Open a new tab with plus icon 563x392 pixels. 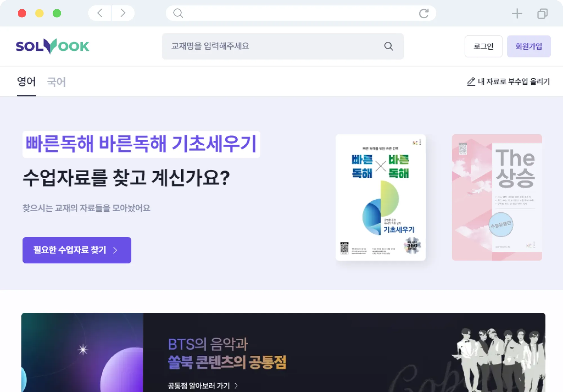coord(517,14)
